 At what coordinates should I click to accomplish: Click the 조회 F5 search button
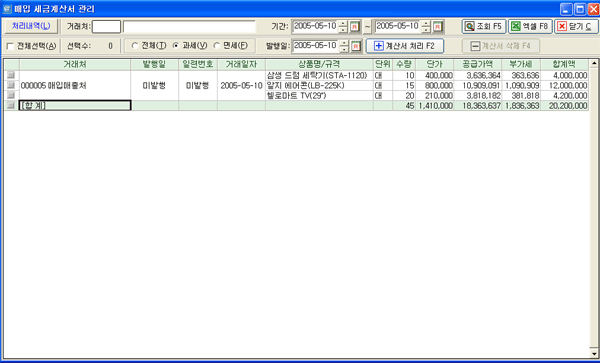coord(484,27)
